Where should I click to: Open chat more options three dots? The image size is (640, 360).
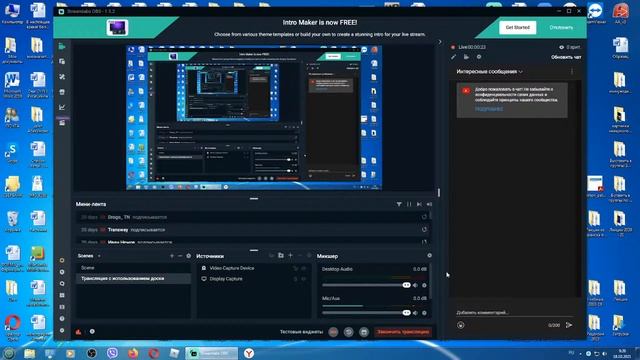point(572,71)
